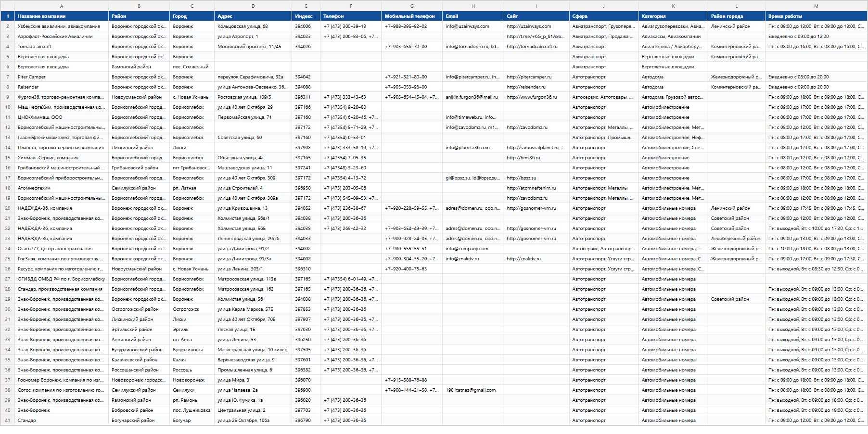Click mobile '+7-980-555-55-51'
The image size is (868, 434).
pos(412,249)
